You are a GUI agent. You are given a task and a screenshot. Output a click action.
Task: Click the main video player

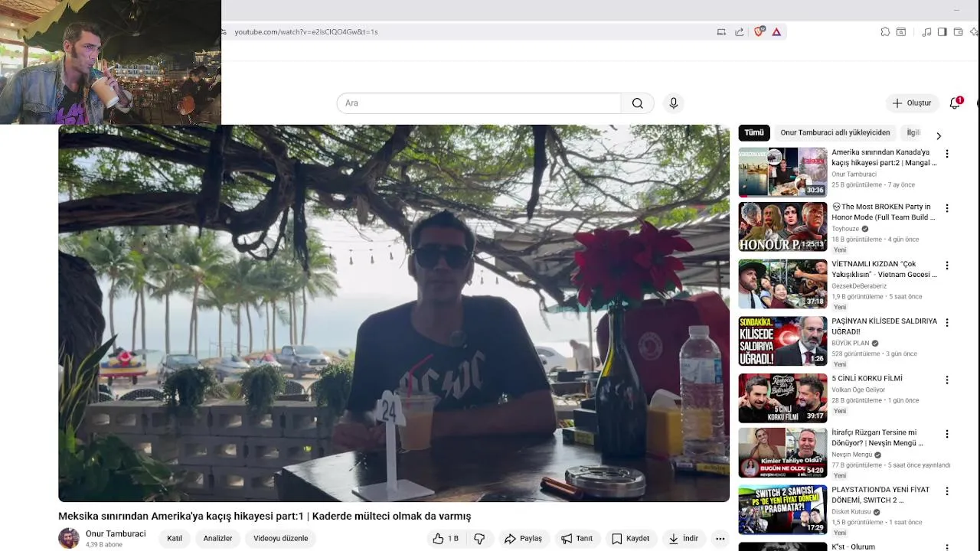394,314
